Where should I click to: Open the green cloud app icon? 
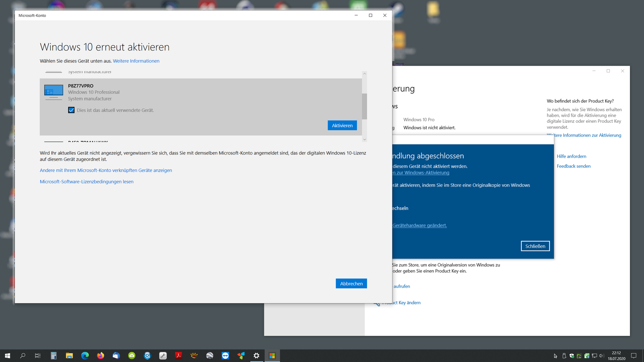(x=132, y=356)
